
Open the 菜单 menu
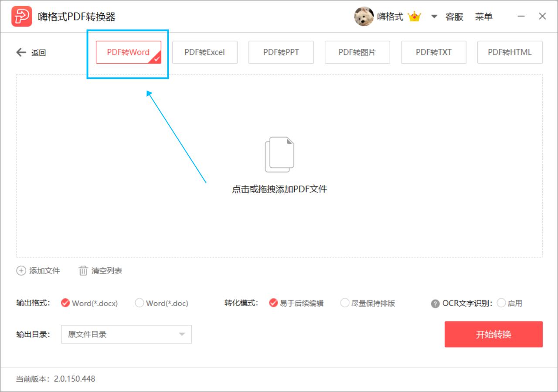pyautogui.click(x=484, y=17)
